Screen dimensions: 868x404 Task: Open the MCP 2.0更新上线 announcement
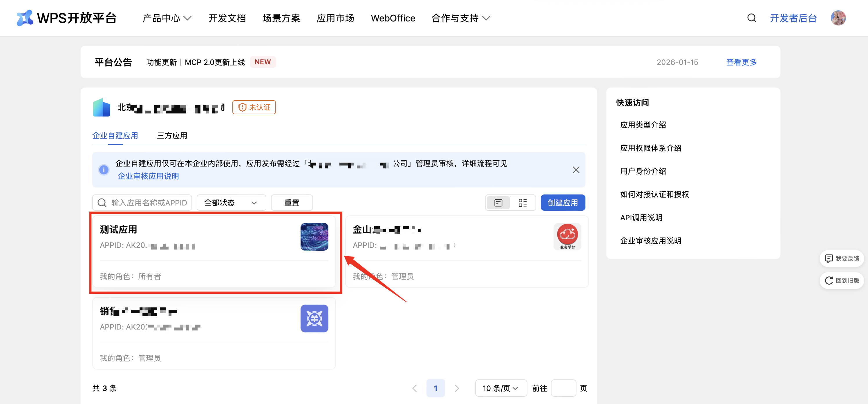[x=196, y=62]
